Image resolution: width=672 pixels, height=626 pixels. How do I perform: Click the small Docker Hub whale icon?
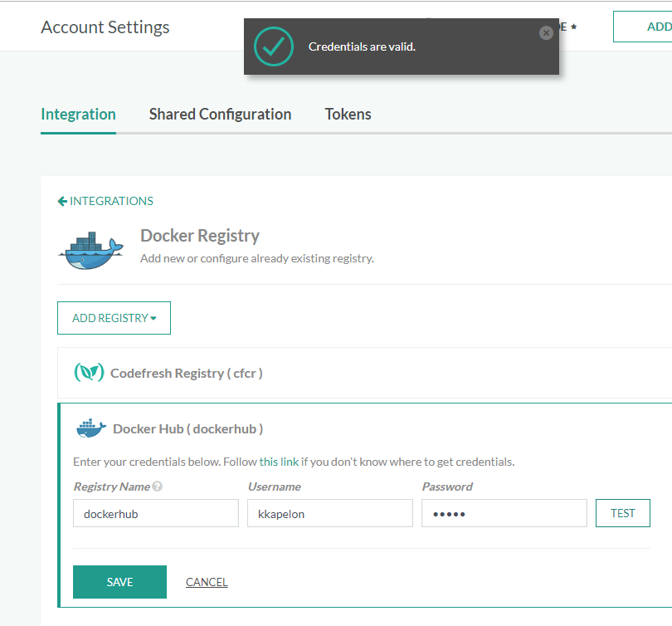tap(90, 428)
